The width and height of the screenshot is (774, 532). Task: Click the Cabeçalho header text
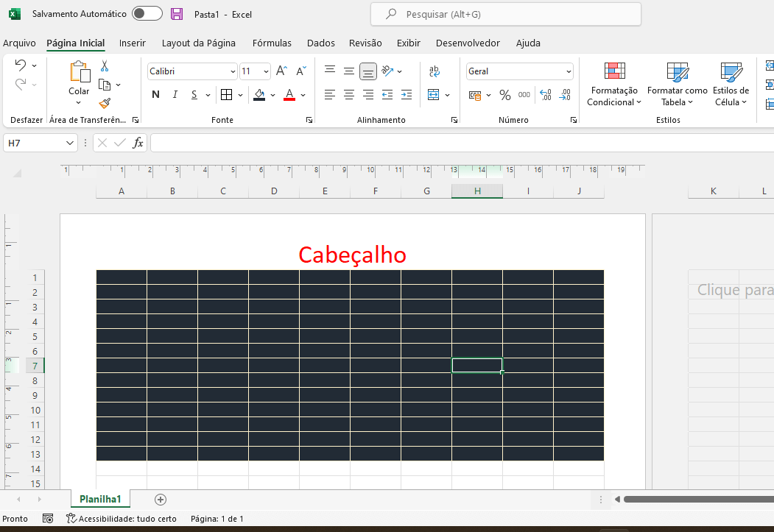353,255
